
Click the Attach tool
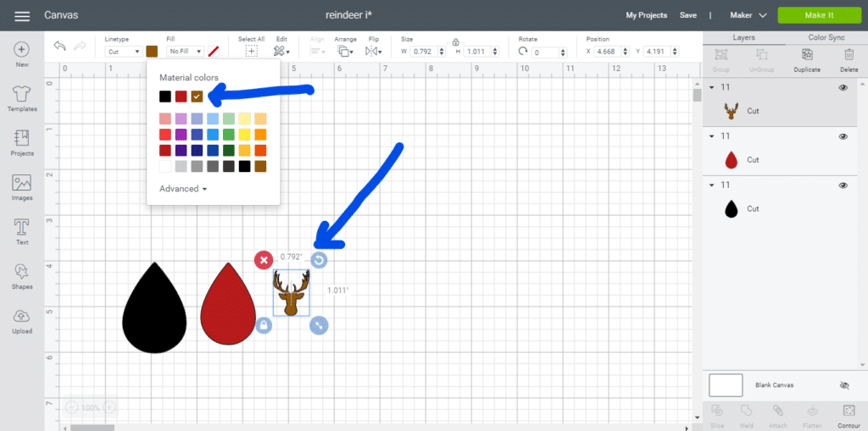pos(777,411)
